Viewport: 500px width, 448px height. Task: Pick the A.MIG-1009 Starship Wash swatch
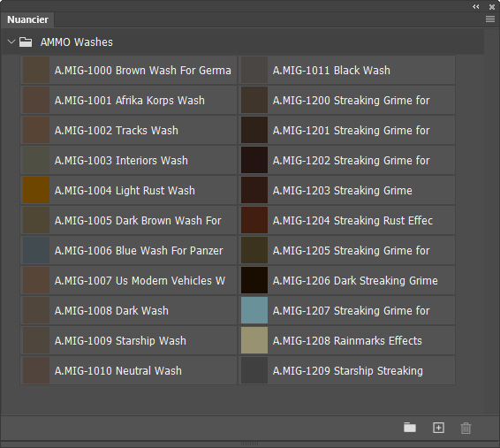point(36,340)
